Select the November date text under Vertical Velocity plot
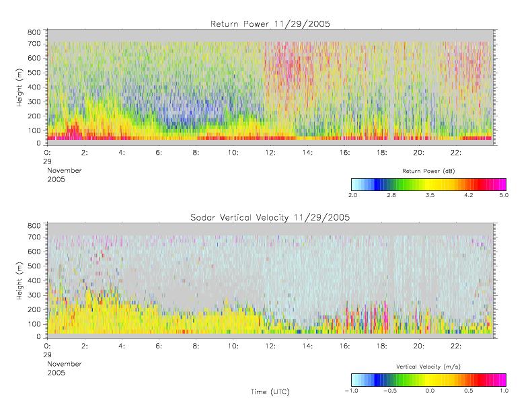The height and width of the screenshot is (411, 532). click(65, 364)
